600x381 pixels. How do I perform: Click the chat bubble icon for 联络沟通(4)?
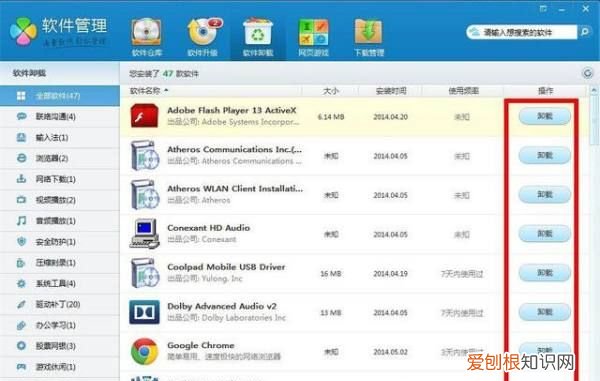[x=21, y=116]
